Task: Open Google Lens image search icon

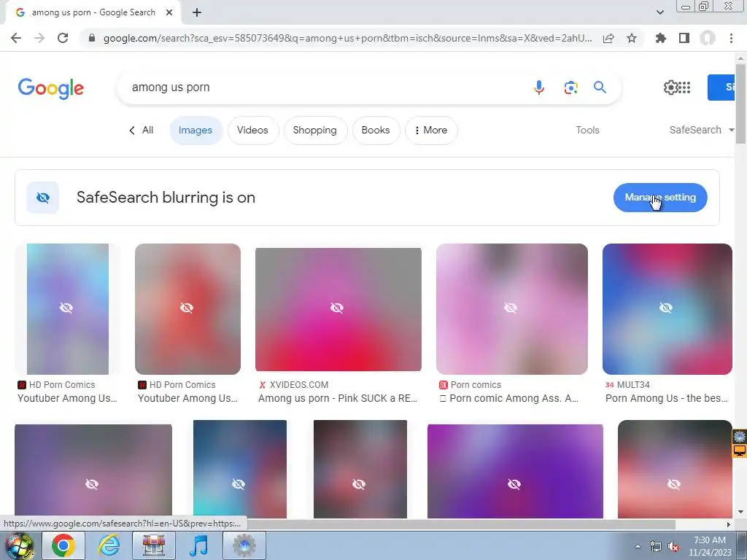Action: pos(570,87)
